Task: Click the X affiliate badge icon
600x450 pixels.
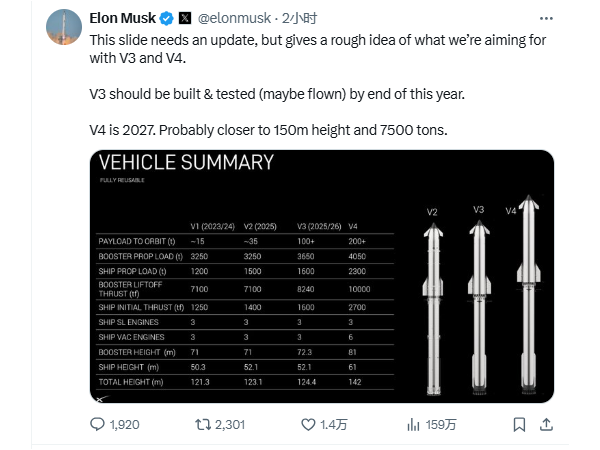Action: tap(185, 18)
